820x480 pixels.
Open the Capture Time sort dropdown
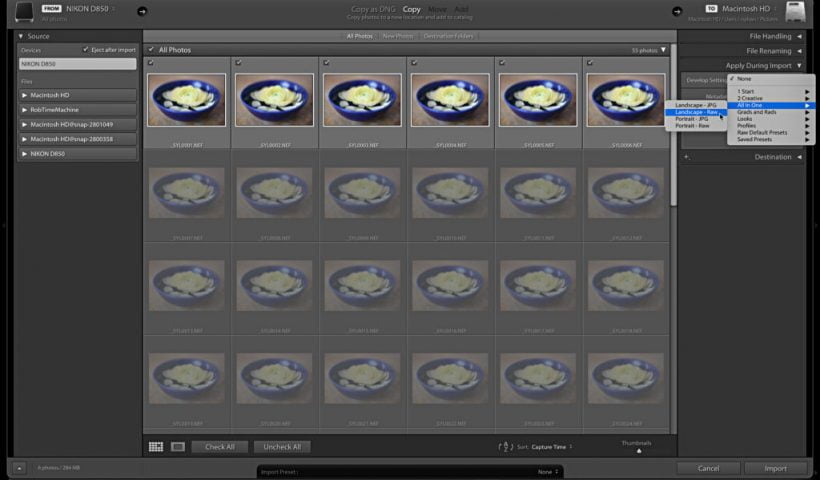tap(552, 447)
